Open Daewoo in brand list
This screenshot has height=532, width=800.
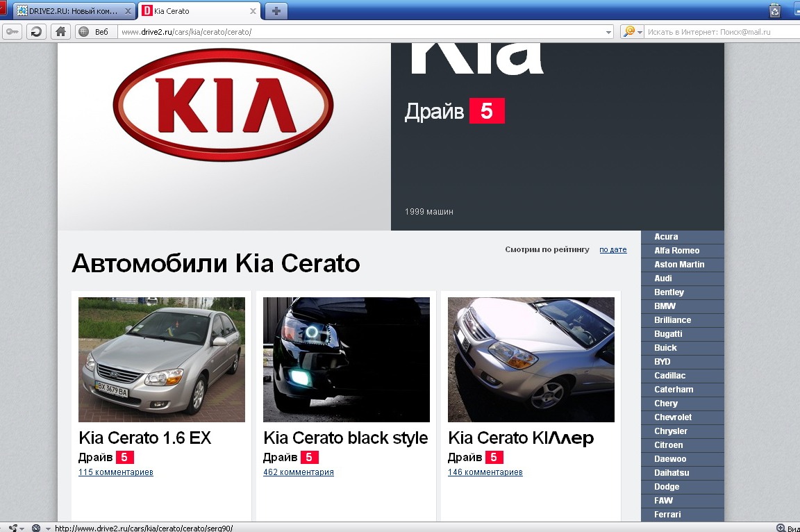[x=682, y=459]
